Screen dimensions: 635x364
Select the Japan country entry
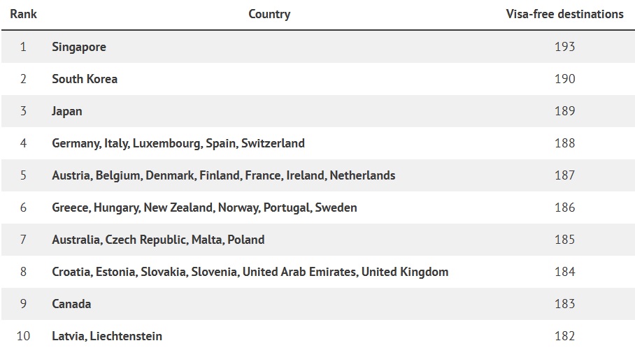click(x=67, y=111)
